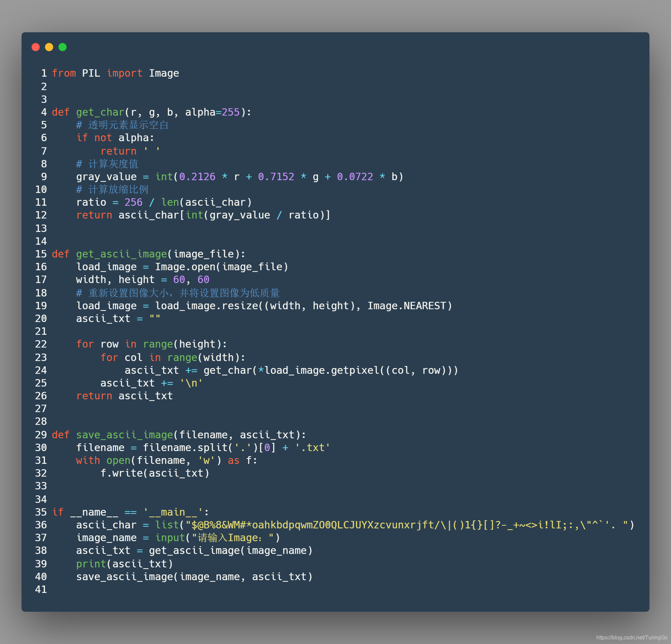Click the alpha=255 default parameter on line 4
The image size is (671, 644).
pyautogui.click(x=212, y=112)
